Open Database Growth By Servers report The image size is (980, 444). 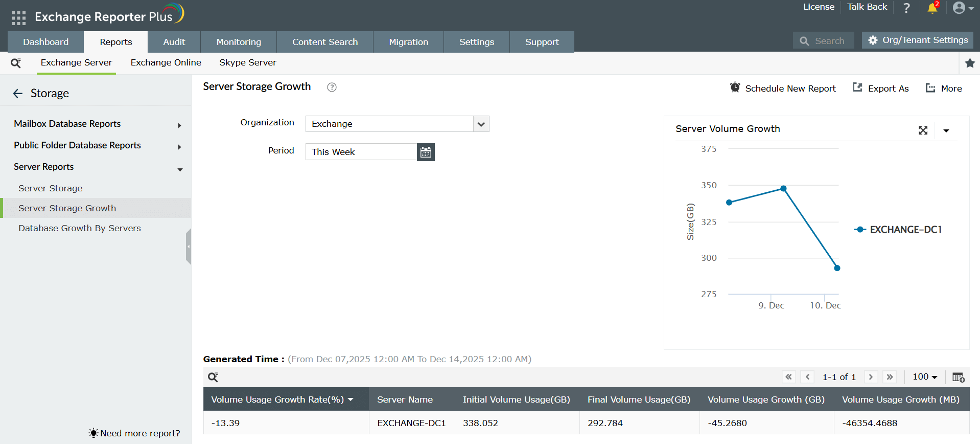click(x=80, y=228)
